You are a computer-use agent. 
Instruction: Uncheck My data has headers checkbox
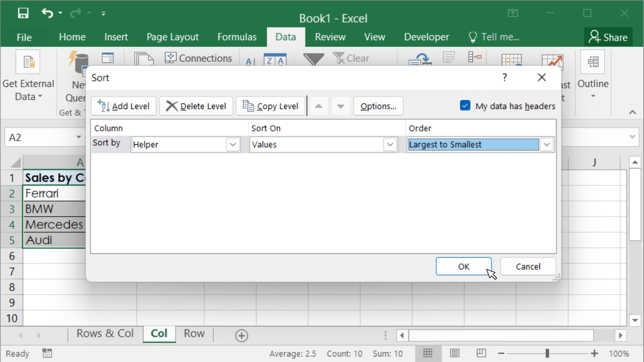click(x=465, y=106)
